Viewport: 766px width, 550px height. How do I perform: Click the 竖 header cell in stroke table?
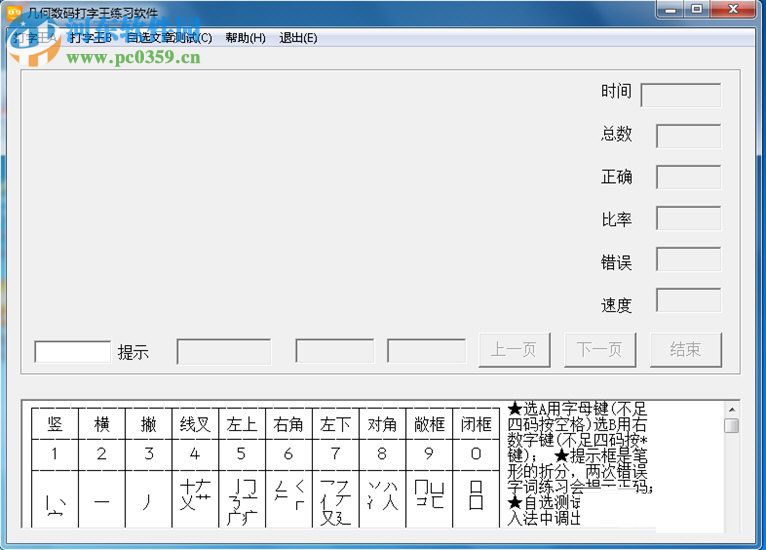click(55, 423)
